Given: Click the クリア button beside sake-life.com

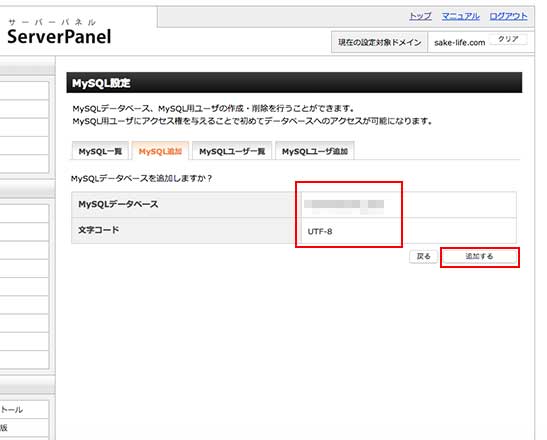Looking at the screenshot, I should coord(508,39).
